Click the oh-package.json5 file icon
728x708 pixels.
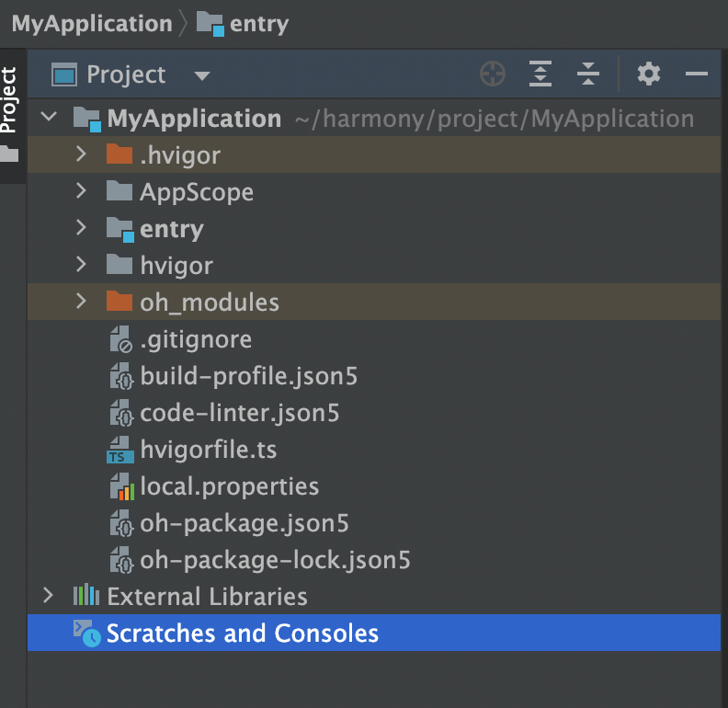(121, 523)
